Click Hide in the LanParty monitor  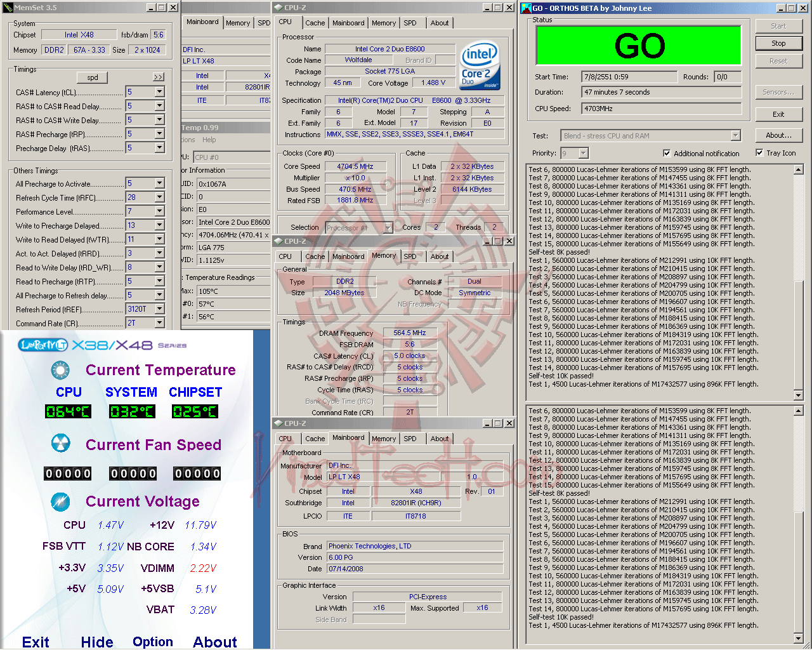[x=97, y=642]
